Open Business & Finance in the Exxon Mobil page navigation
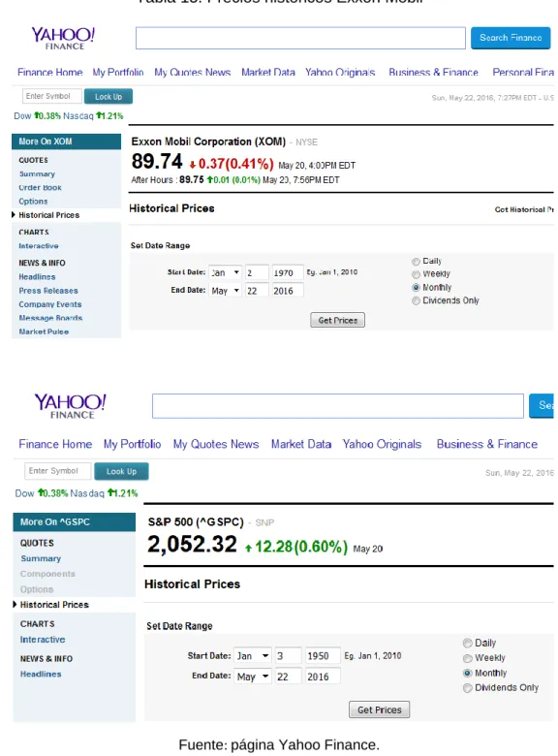 433,73
